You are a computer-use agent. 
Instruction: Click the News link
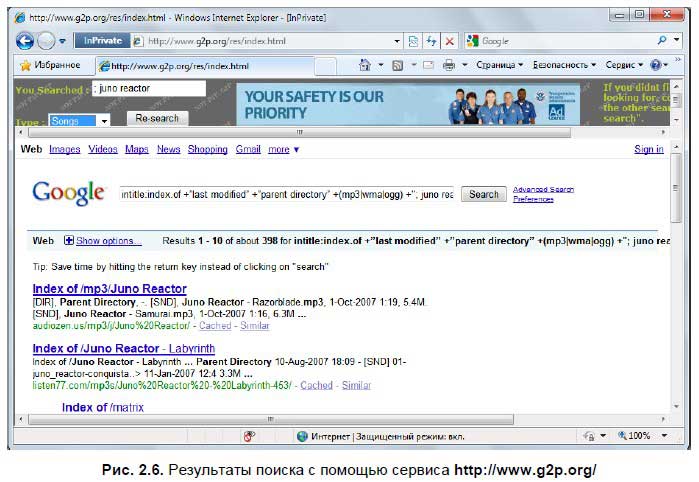(169, 149)
